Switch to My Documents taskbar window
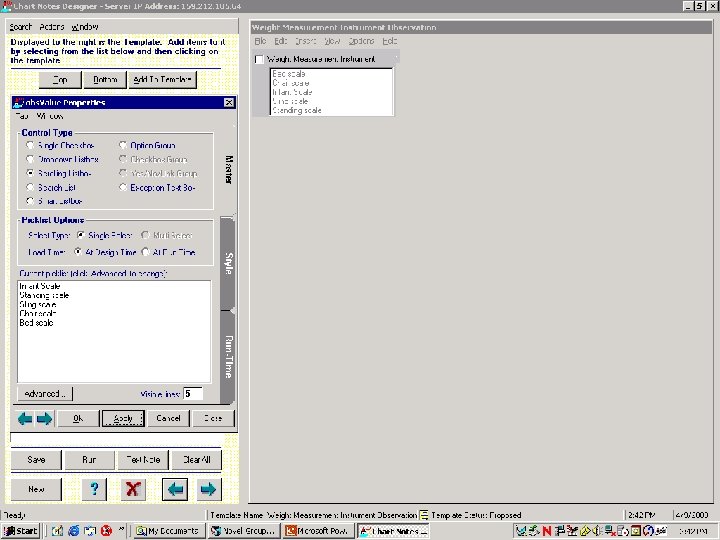 169,531
